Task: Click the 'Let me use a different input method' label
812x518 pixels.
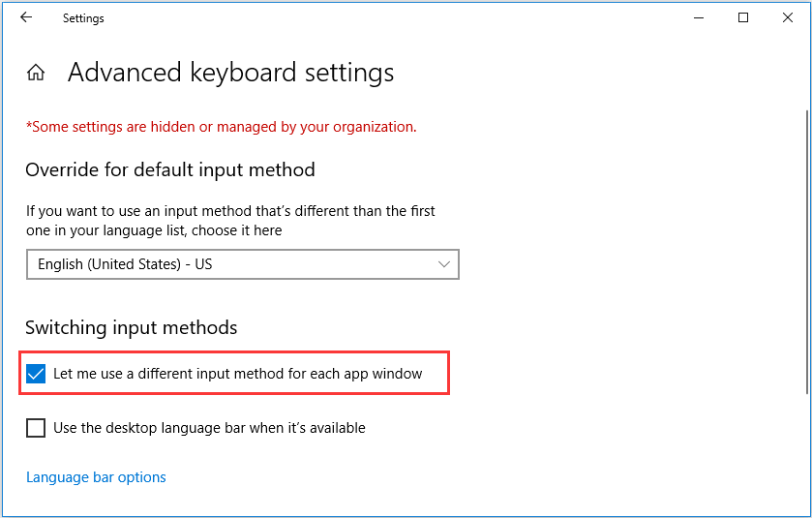Action: pos(238,374)
